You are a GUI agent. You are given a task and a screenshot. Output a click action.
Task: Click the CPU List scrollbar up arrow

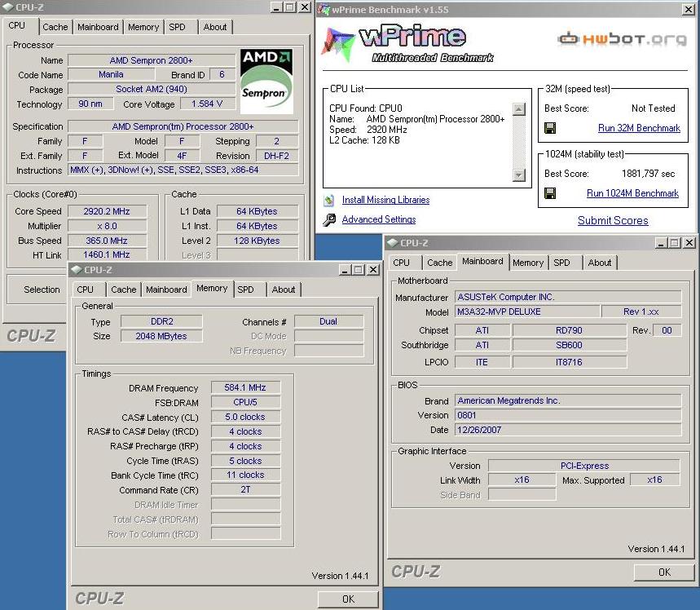(519, 109)
